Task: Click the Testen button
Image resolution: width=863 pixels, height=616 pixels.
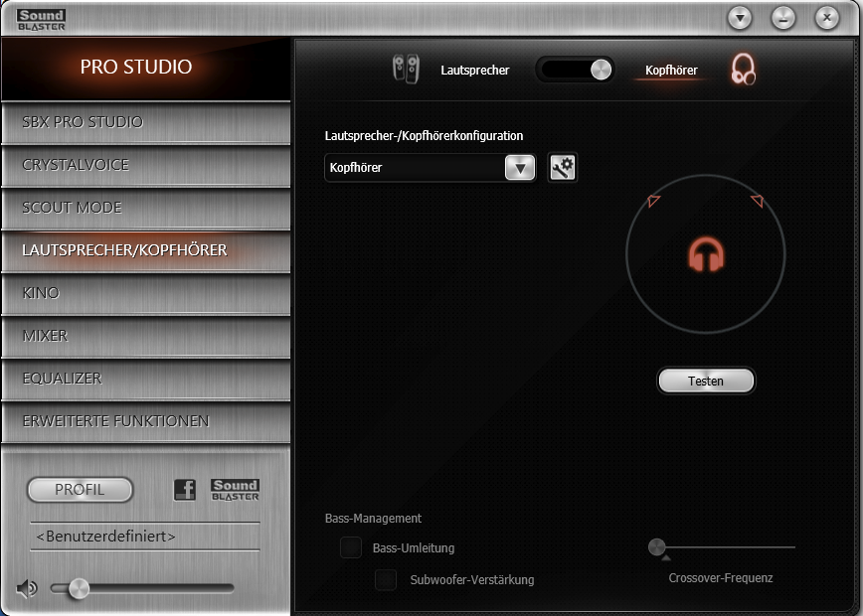Action: click(706, 381)
